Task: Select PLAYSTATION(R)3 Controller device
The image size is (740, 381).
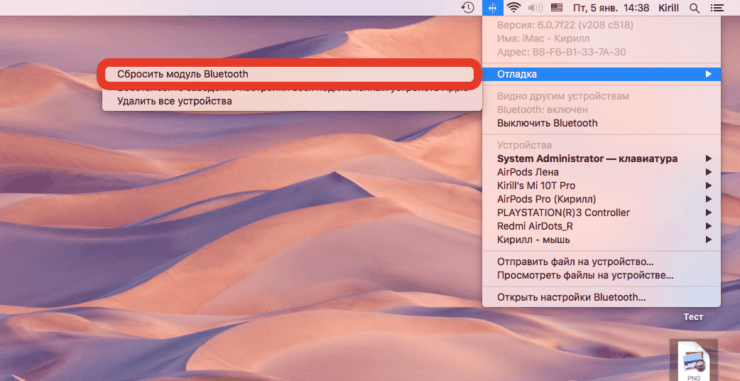Action: [x=601, y=212]
